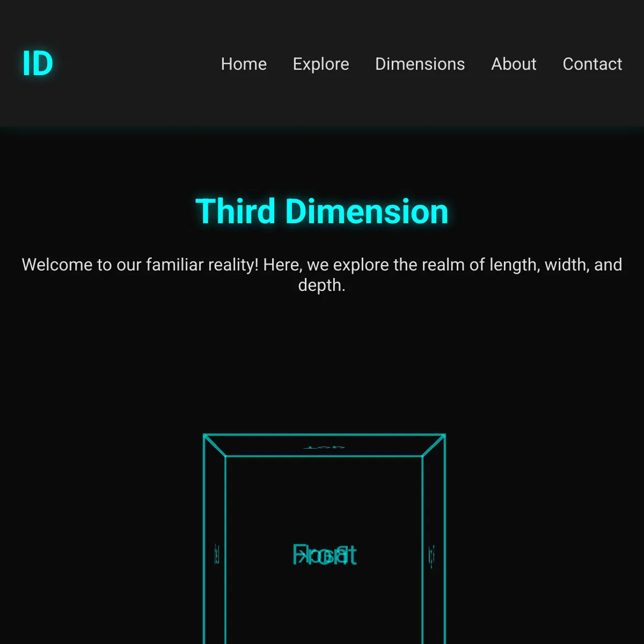Navigate to the Contact page
644x644 pixels.
pos(592,64)
